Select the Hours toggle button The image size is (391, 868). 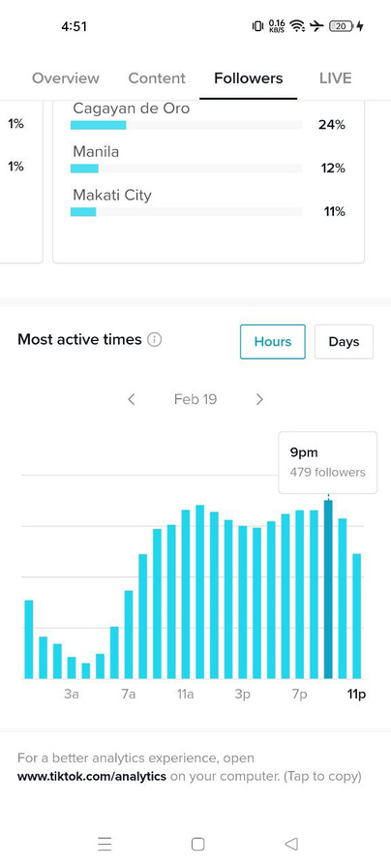[x=273, y=342]
